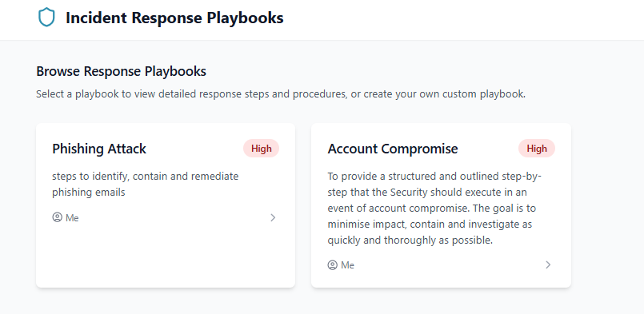Open the Phishing Attack playbook title

tap(99, 149)
